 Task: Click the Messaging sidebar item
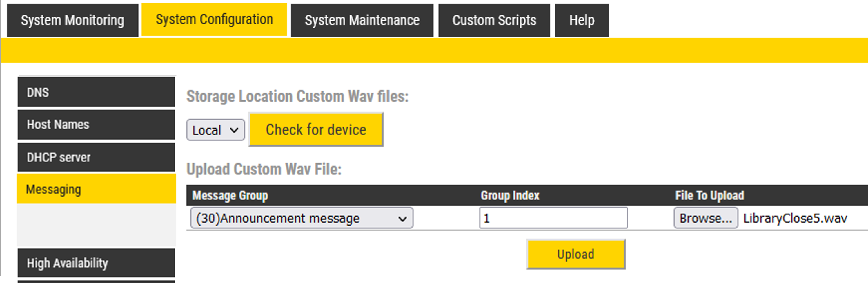click(96, 189)
